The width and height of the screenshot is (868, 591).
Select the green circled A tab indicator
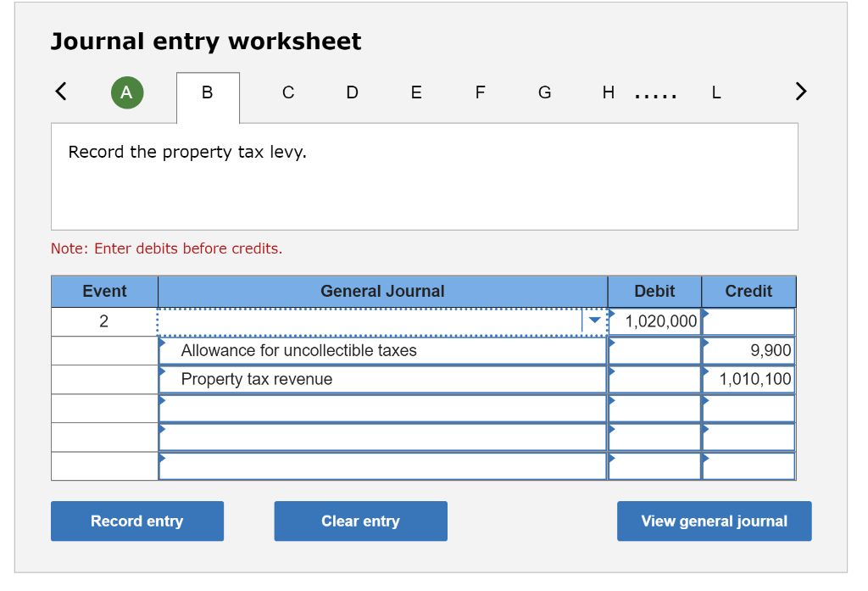127,92
